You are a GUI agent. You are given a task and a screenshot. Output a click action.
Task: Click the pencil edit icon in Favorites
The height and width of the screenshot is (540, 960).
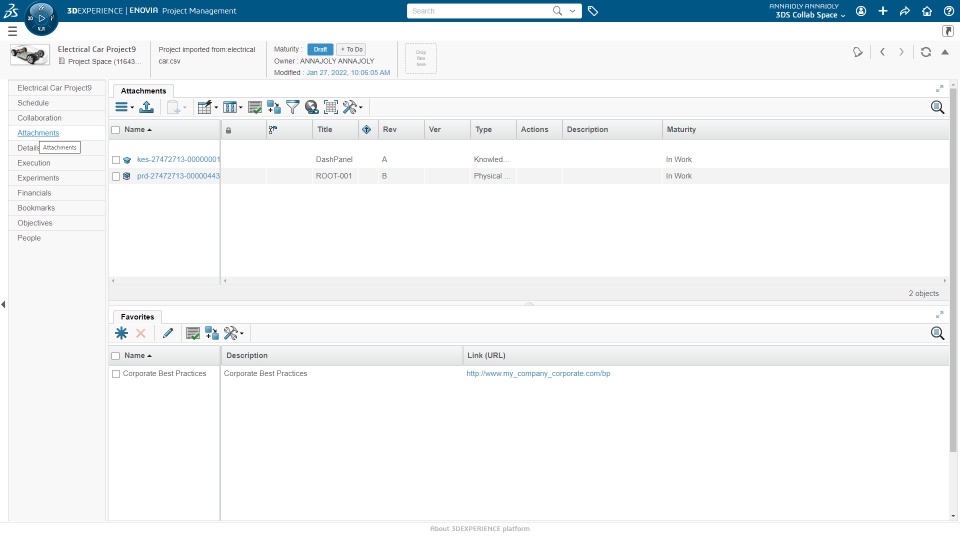[x=168, y=333]
